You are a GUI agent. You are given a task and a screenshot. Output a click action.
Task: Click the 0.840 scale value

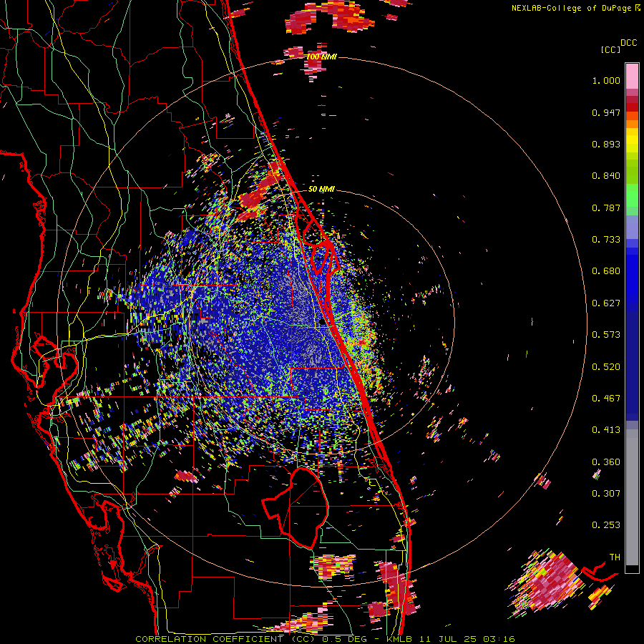point(606,176)
